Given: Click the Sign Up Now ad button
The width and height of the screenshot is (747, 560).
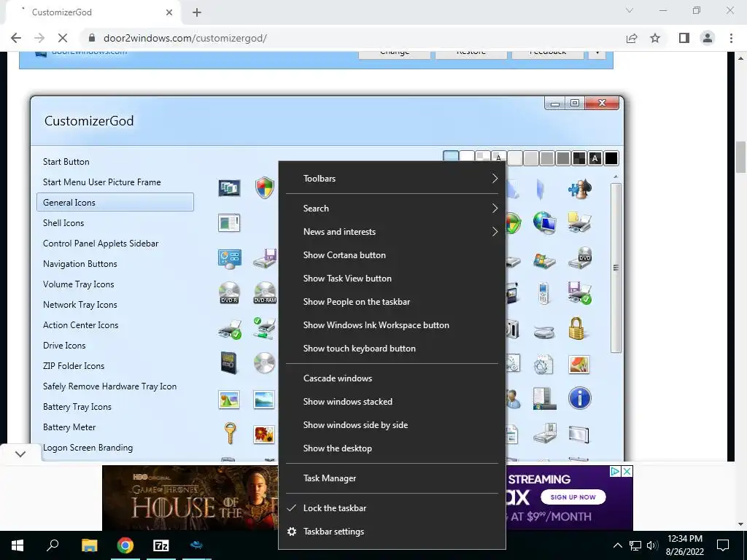Looking at the screenshot, I should coord(573,497).
